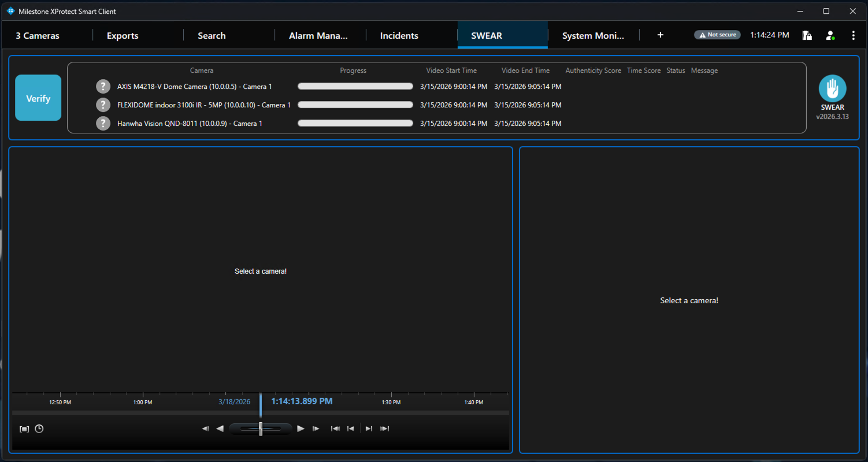Open the user account status icon
Viewport: 868px width, 462px height.
point(830,35)
